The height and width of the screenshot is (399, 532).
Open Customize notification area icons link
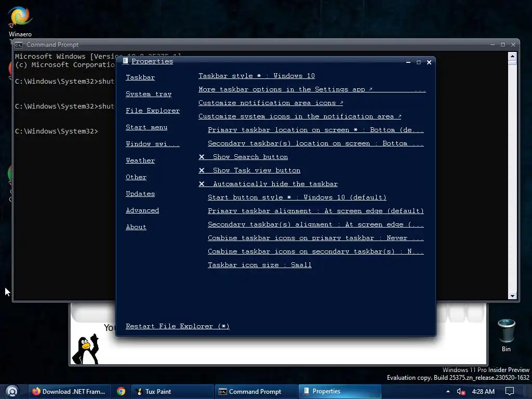[x=271, y=103]
